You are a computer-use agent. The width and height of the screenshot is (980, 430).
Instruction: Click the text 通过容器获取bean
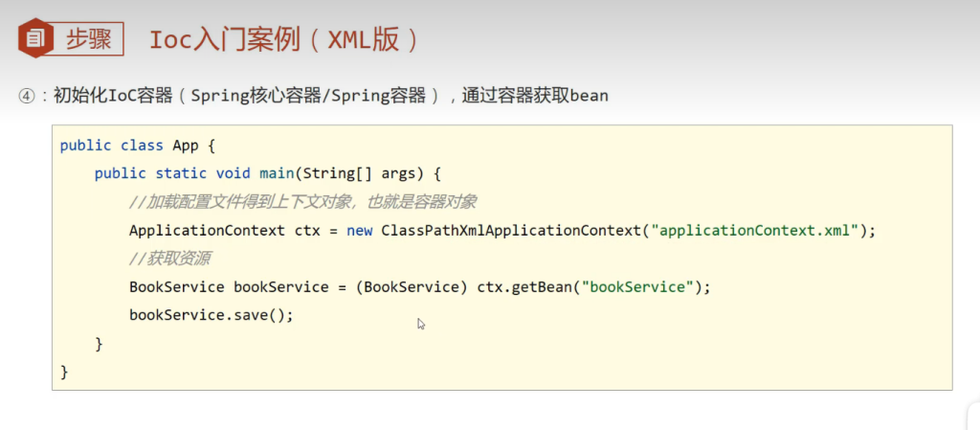pos(535,96)
